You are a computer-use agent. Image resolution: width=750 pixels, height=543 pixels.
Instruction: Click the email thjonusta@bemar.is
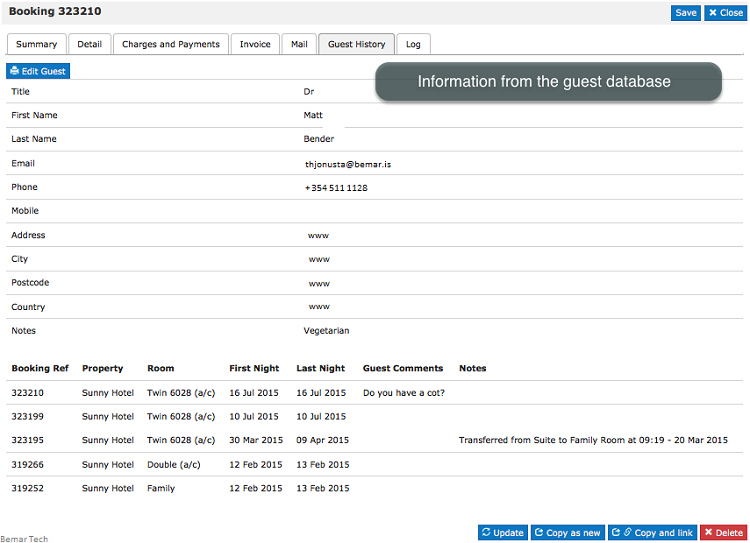click(348, 164)
